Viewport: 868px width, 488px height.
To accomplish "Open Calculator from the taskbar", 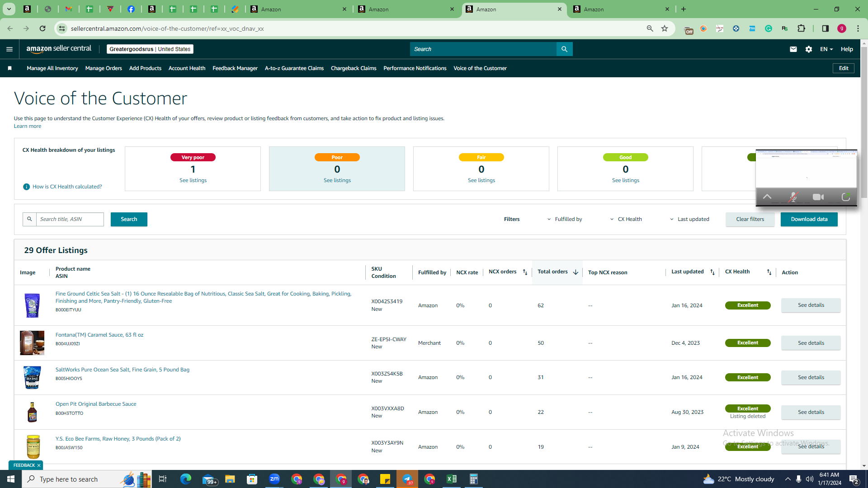I will pos(474,479).
